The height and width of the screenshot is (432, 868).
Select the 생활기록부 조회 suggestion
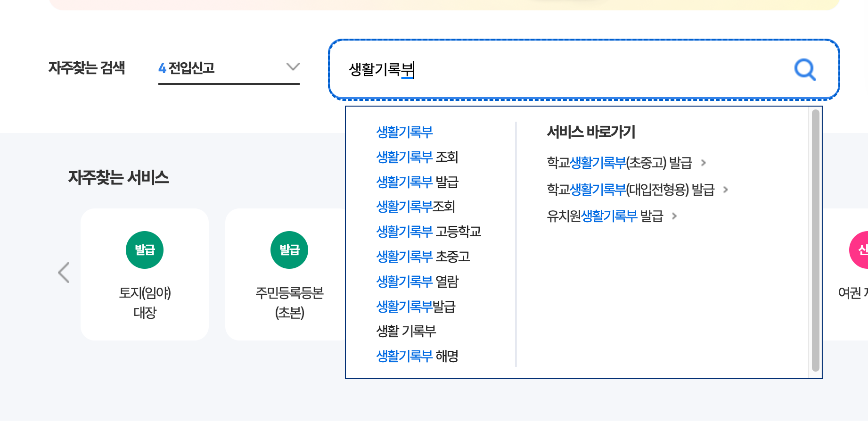417,157
